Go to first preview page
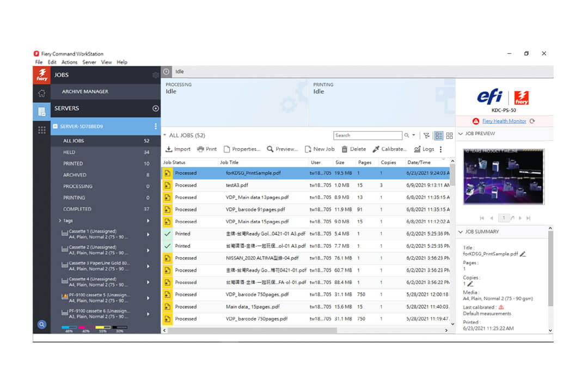588x392 pixels. pyautogui.click(x=482, y=218)
